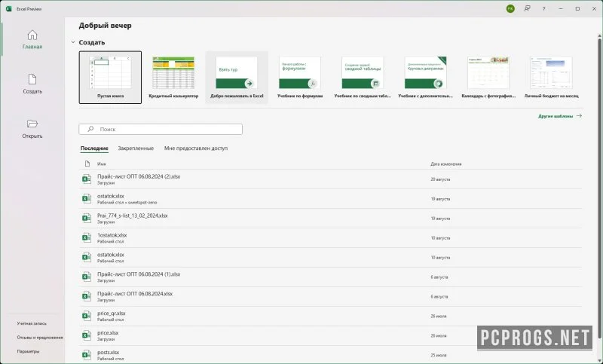Click the Excel icon next to 1ostatok.xlsx
The height and width of the screenshot is (364, 603).
tap(87, 238)
